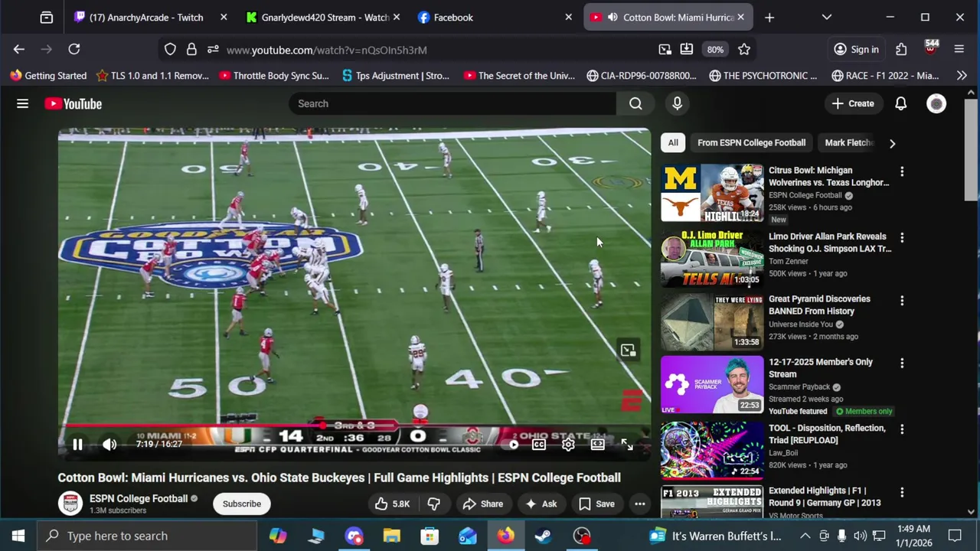This screenshot has width=980, height=551.
Task: Show hidden system tray icons
Action: [x=805, y=536]
